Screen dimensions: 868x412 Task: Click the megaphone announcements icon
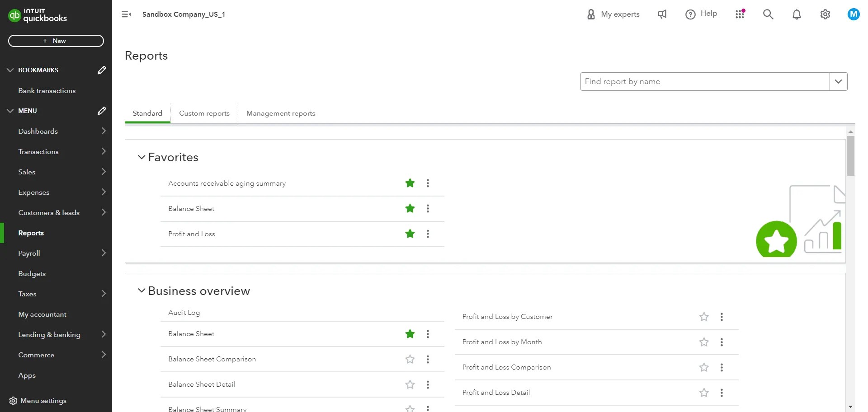tap(662, 14)
